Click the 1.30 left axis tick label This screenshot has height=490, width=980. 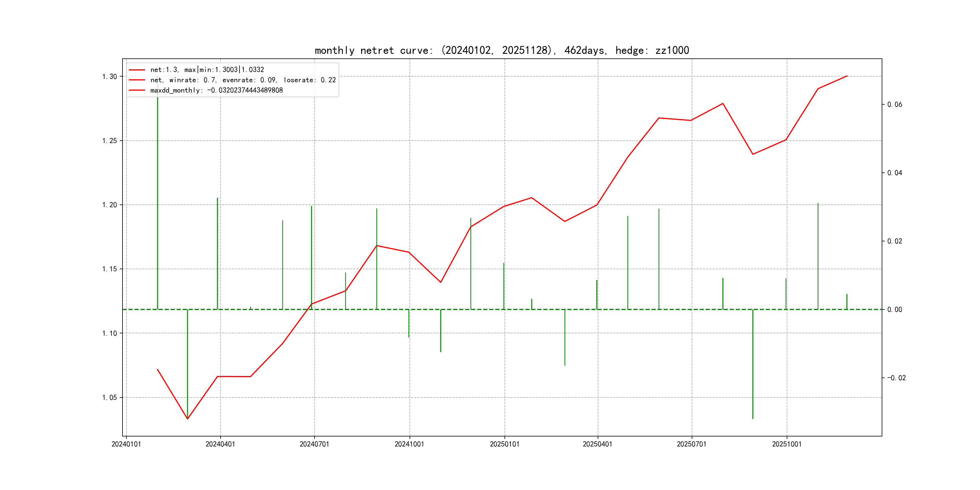[109, 77]
